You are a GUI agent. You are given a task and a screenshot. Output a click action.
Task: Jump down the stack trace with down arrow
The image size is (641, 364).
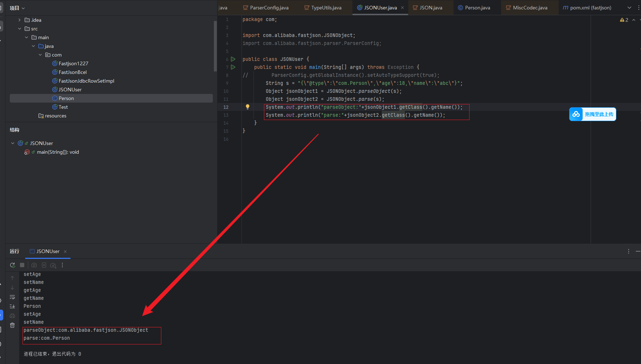point(12,288)
